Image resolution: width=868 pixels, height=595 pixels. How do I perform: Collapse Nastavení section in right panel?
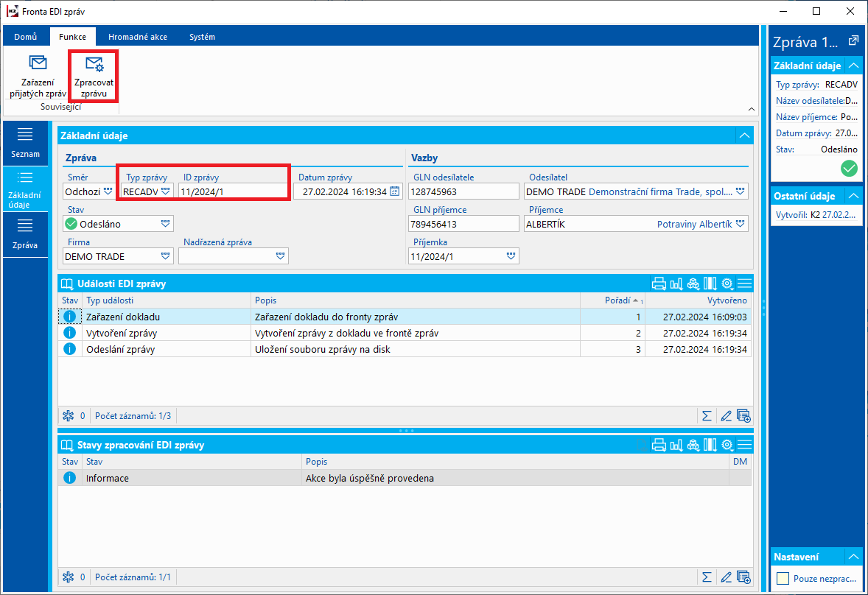(x=853, y=557)
